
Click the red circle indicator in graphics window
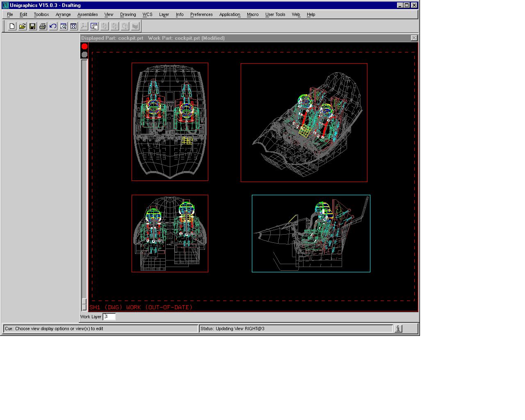point(84,46)
